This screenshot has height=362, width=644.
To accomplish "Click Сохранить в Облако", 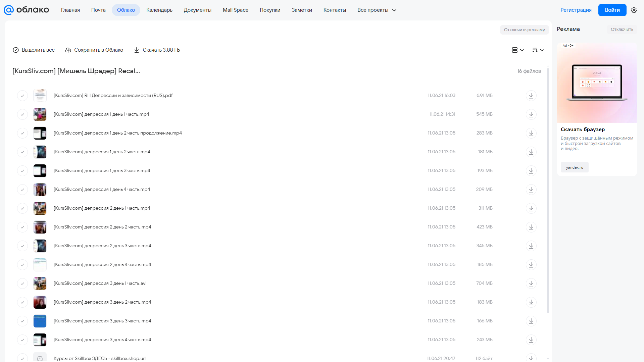I will [x=94, y=50].
